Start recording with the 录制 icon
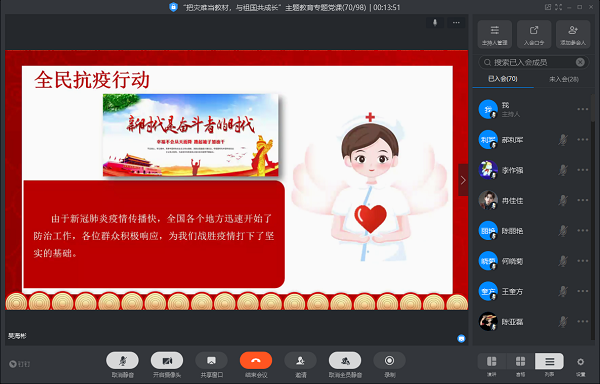Viewport: 600px width, 384px height. [x=389, y=360]
